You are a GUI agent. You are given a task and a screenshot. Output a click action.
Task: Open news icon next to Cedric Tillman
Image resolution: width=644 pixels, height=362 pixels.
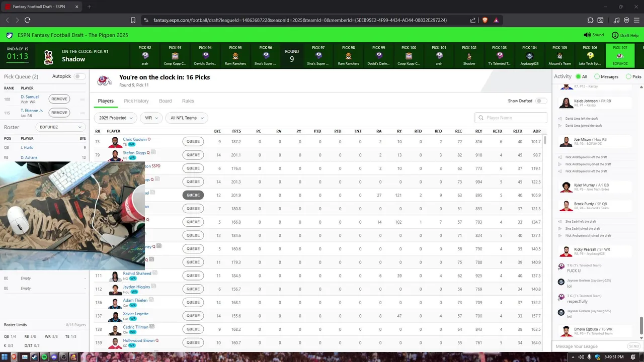point(152,326)
